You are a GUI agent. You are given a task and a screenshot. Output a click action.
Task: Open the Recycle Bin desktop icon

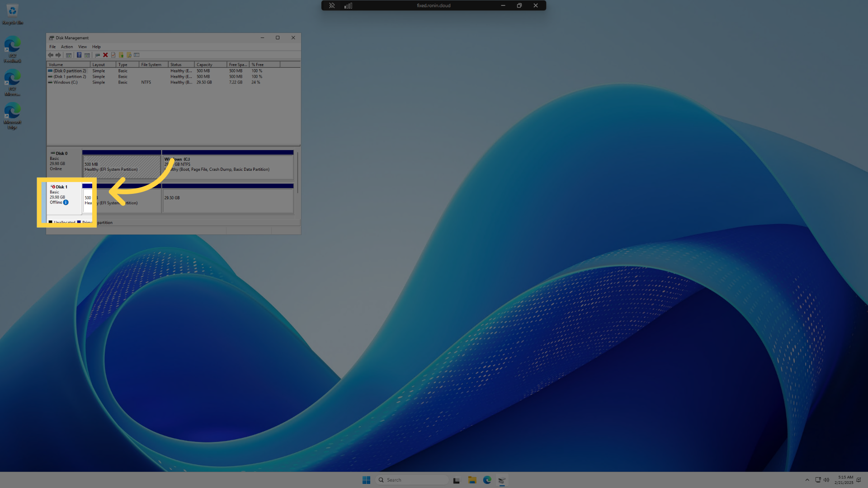tap(12, 14)
